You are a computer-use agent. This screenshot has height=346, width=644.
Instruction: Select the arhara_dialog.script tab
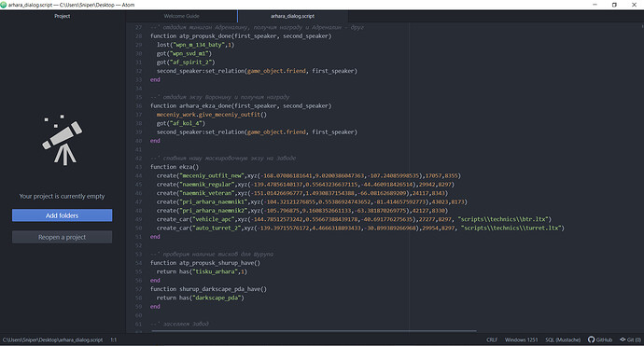click(292, 16)
